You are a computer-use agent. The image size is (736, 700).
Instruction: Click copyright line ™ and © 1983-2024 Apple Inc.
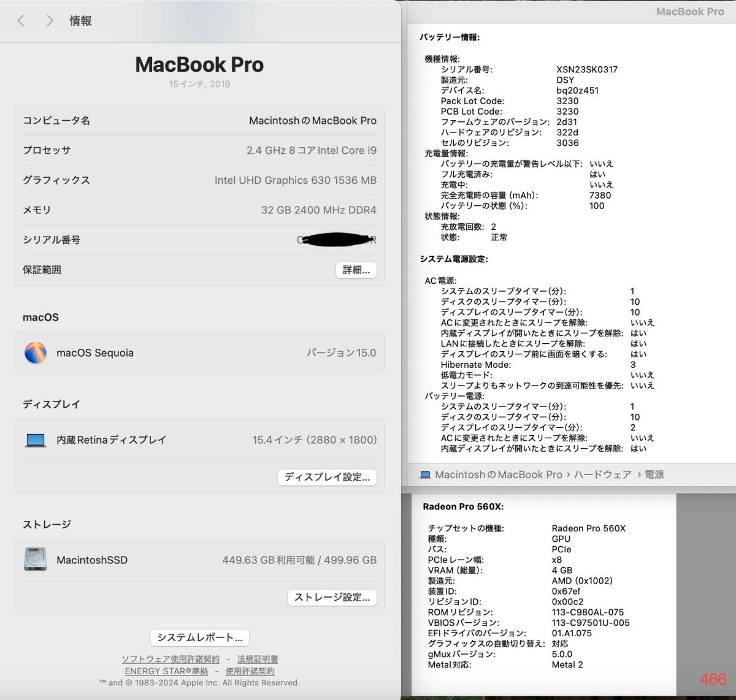tap(199, 682)
